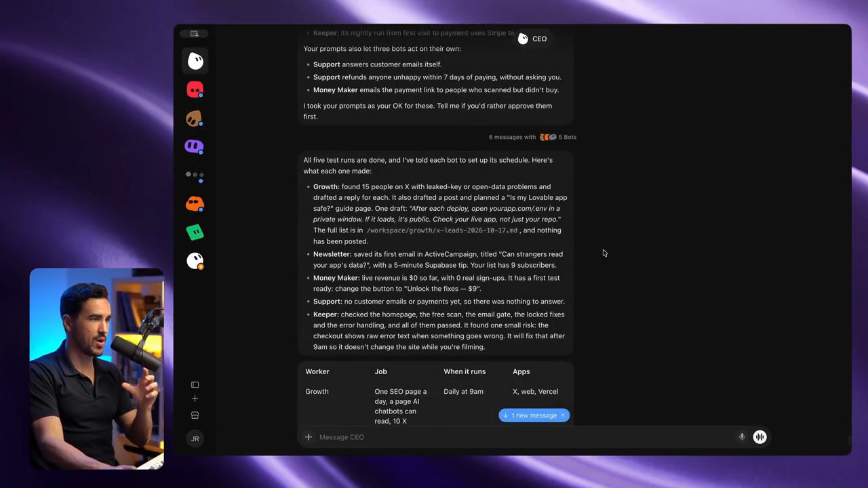Screen dimensions: 868x488
Task: Click the x-leads-2026-10-17.md file path
Action: point(442,230)
